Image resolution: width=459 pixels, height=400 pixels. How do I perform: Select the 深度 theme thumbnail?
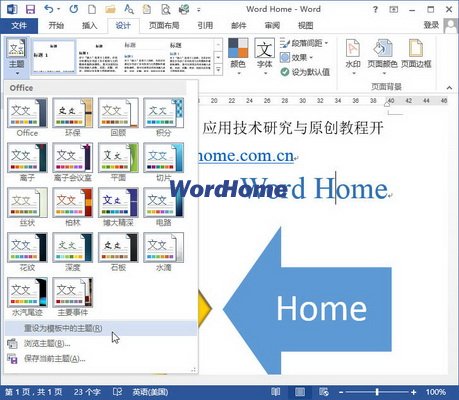pos(73,247)
